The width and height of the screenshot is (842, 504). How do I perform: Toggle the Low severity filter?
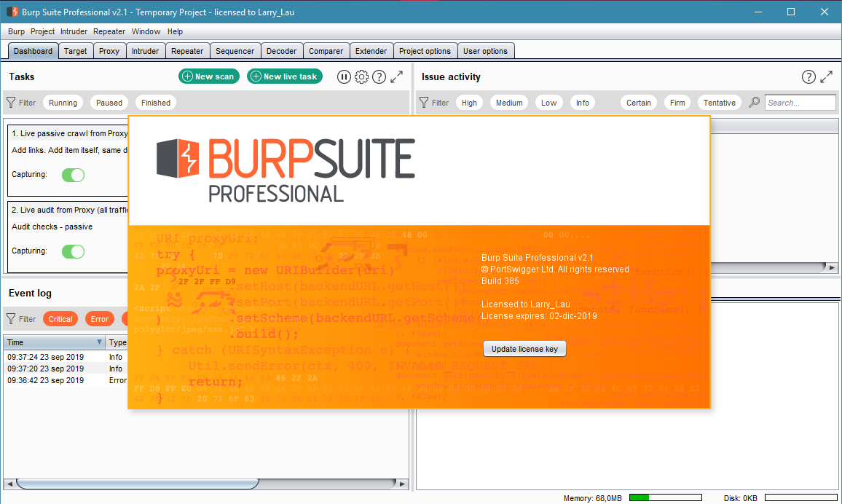[548, 103]
